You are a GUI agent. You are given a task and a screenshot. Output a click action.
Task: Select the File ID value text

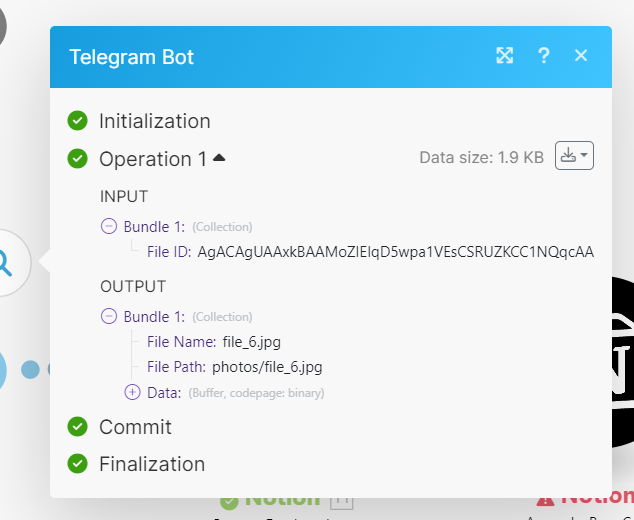coord(395,251)
